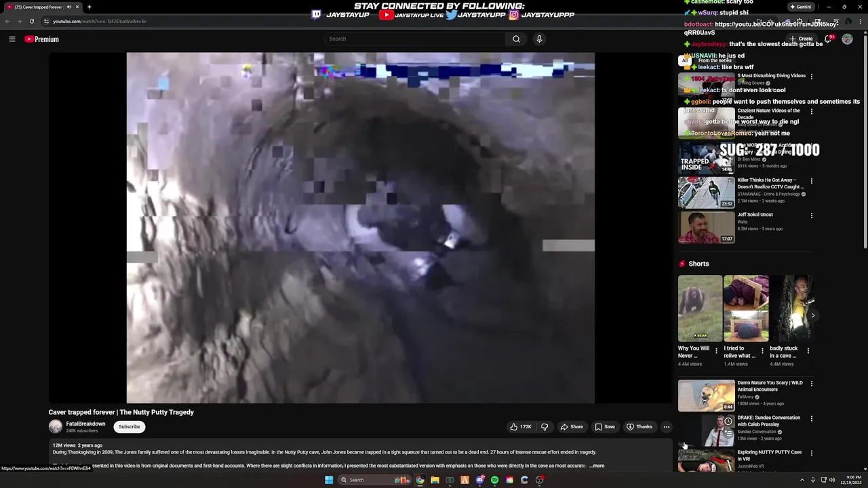Screen dimensions: 868x488
Task: Open Spotify from the taskbar
Action: 494,480
